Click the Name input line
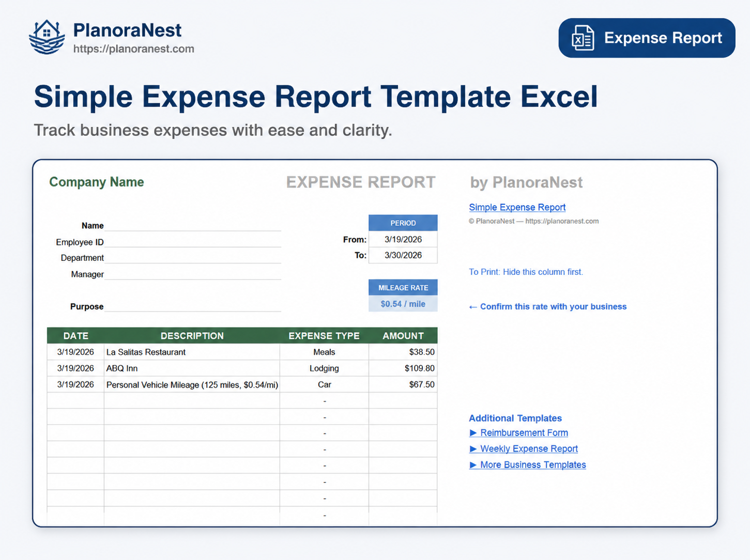750x560 pixels. [x=193, y=225]
